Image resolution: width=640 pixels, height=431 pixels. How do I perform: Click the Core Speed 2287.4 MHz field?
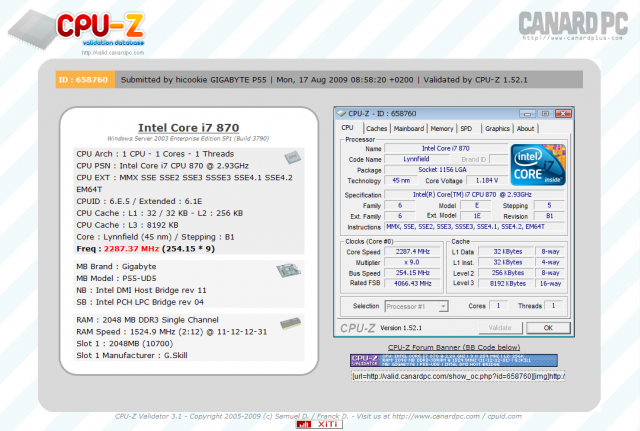pos(412,252)
